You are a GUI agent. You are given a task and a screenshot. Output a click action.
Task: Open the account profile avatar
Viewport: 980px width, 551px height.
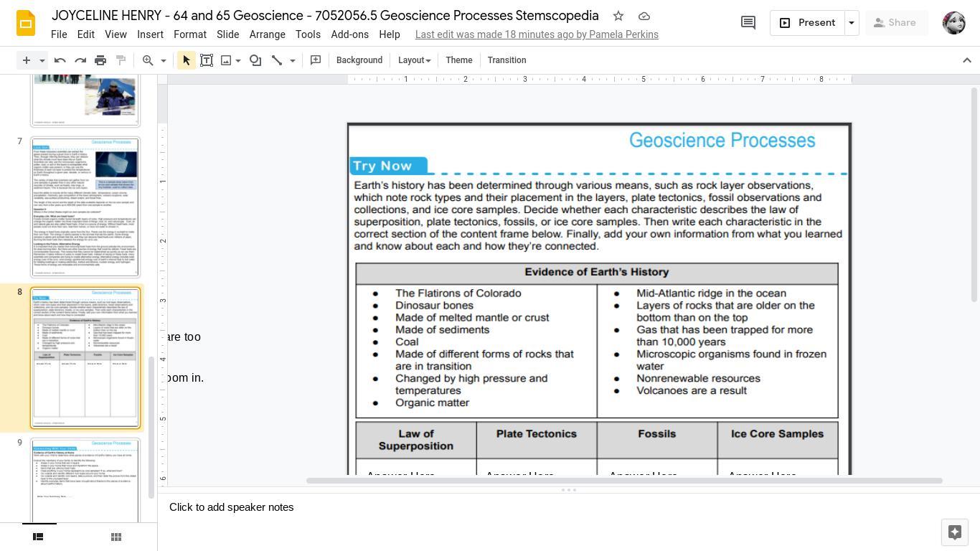click(x=954, y=23)
